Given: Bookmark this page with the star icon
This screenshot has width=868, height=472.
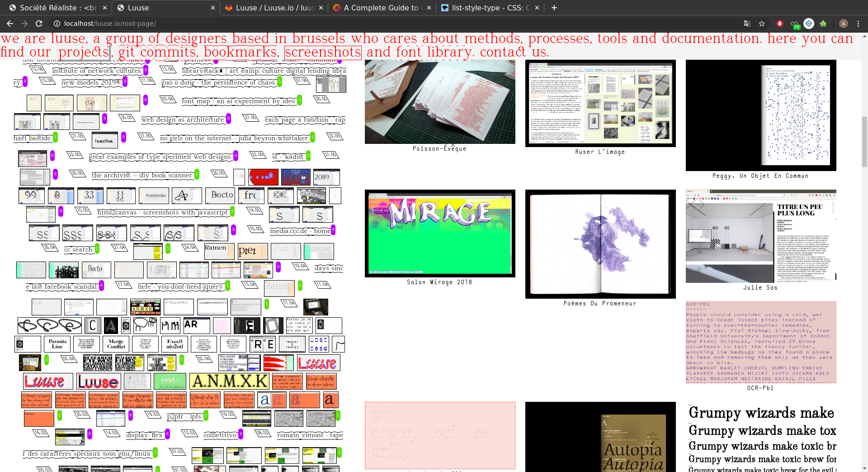Looking at the screenshot, I should click(762, 24).
